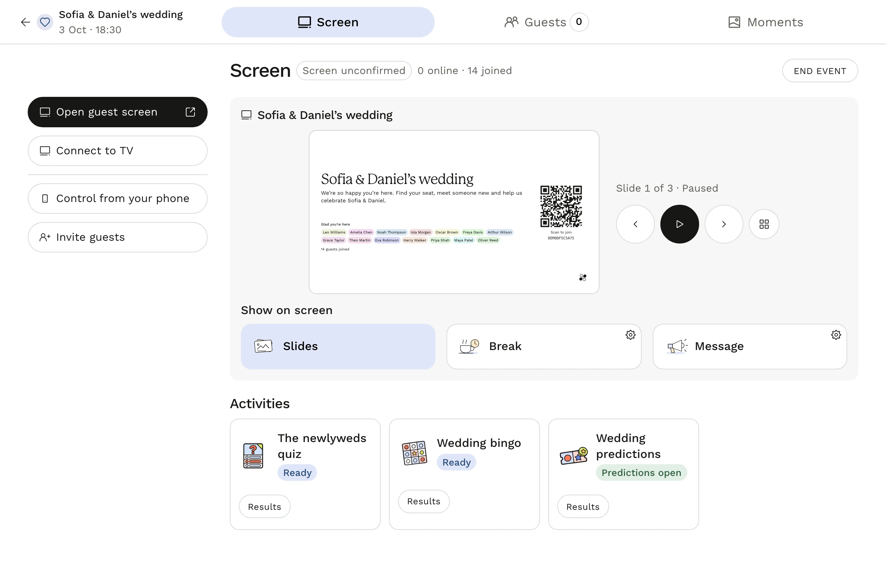Select Control from your phone
Screen dimensions: 886x588
click(117, 199)
